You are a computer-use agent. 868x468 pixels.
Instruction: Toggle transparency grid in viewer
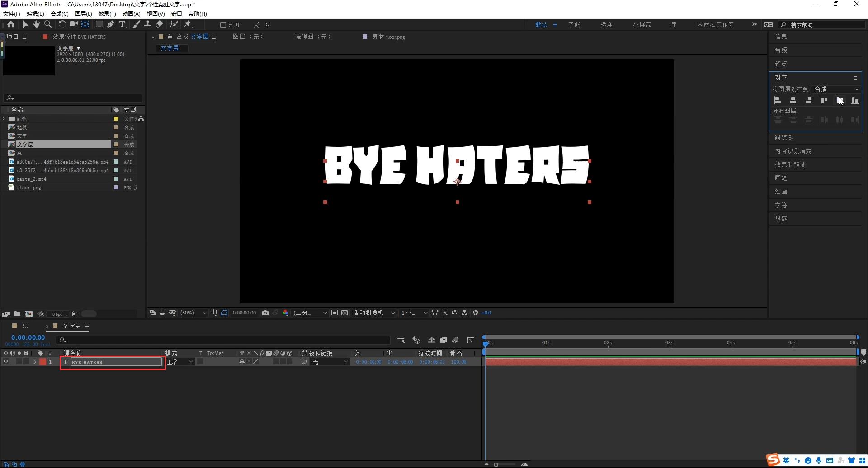click(x=344, y=313)
